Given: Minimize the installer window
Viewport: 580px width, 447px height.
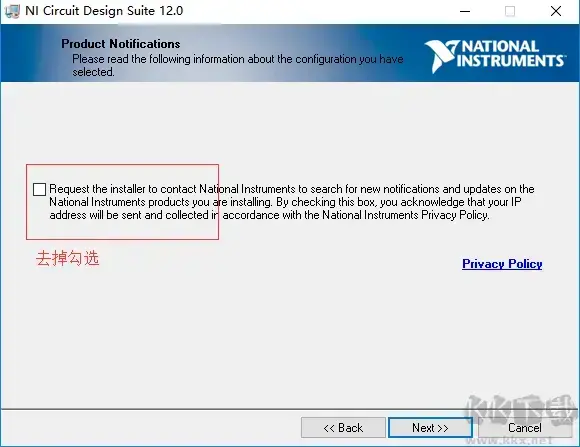Looking at the screenshot, I should [x=465, y=11].
